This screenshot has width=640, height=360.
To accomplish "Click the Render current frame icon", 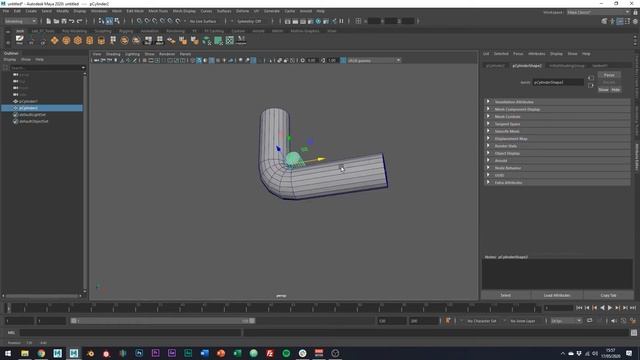I will 295,21.
